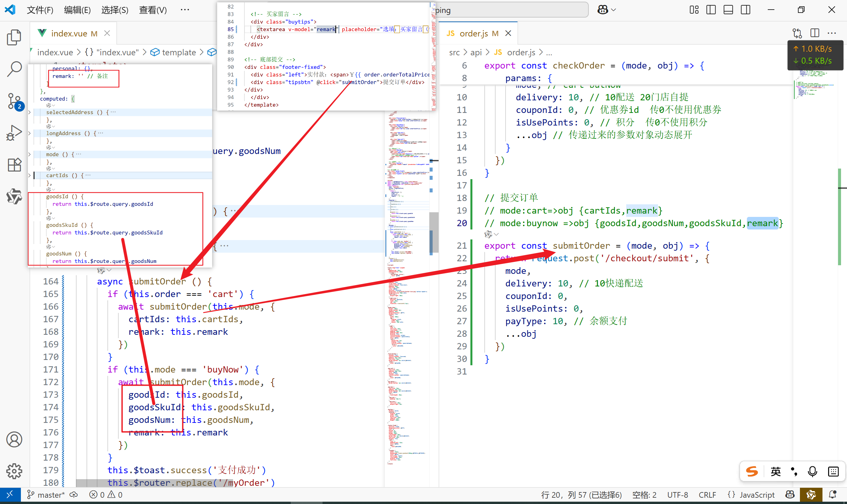Viewport: 847px width, 504px height.
Task: Open the Search view in activity bar
Action: (14, 69)
